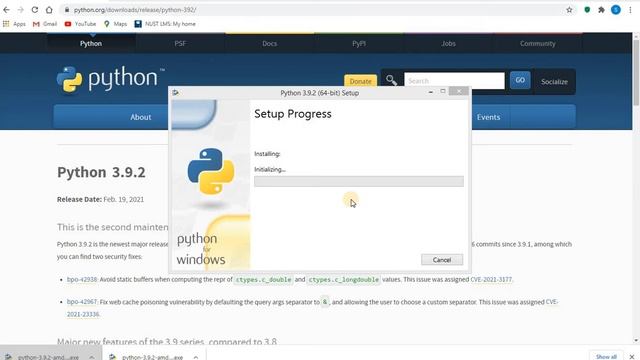Go back with the browser back arrow

[x=7, y=10]
